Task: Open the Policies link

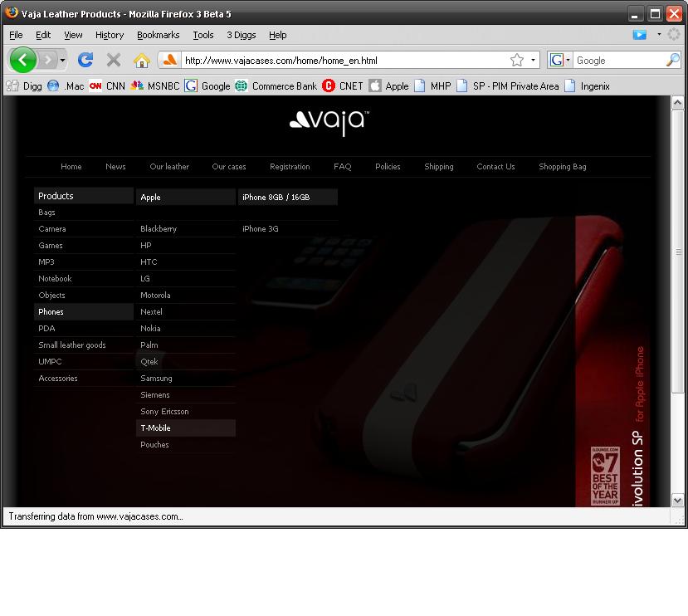Action: tap(388, 166)
